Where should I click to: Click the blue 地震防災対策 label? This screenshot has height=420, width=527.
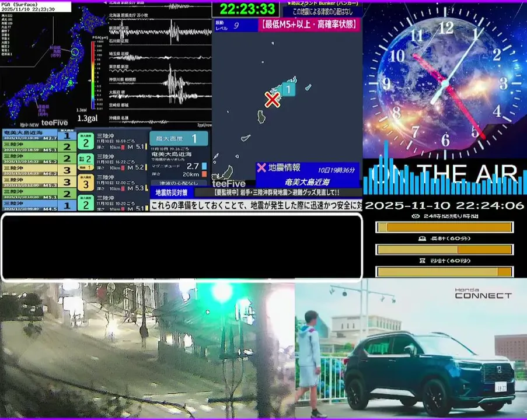point(172,192)
